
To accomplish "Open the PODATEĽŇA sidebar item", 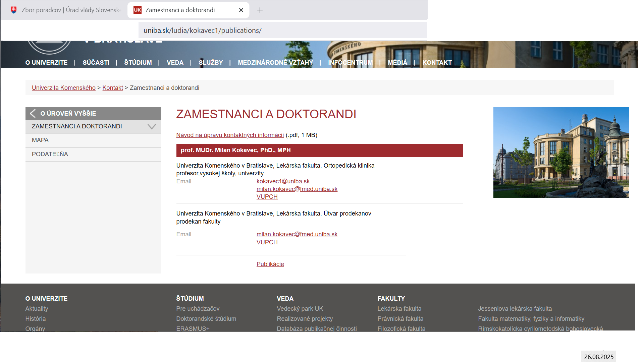I will point(93,154).
